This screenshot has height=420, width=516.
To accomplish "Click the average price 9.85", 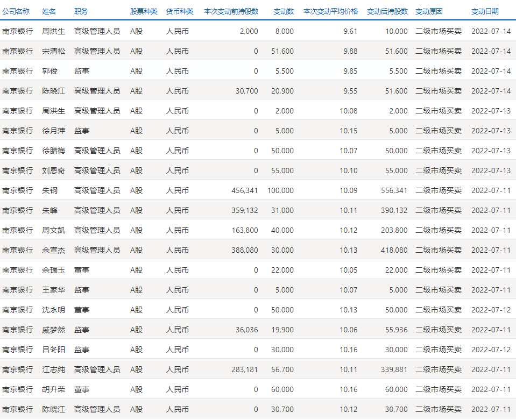I will [x=350, y=71].
